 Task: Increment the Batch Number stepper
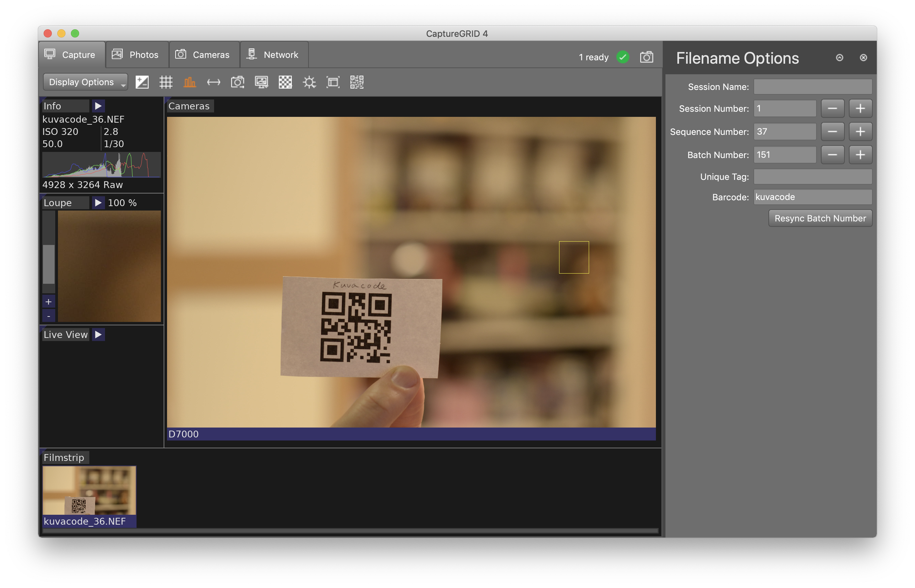860,155
